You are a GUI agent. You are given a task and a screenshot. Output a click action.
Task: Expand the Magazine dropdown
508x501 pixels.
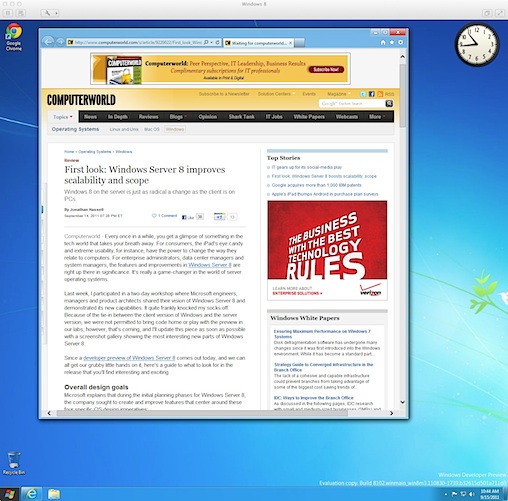[x=339, y=94]
